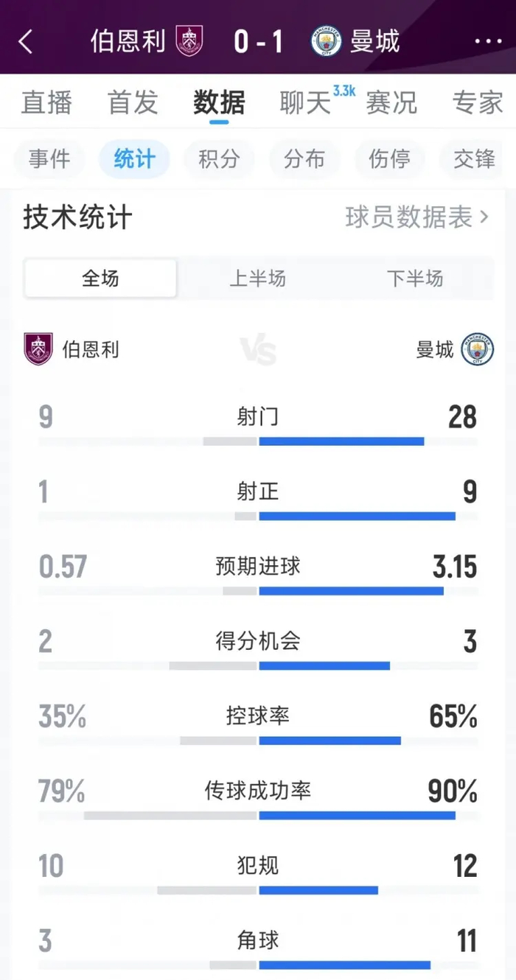Open the more options ellipsis menu
The width and height of the screenshot is (516, 980).
(x=483, y=42)
